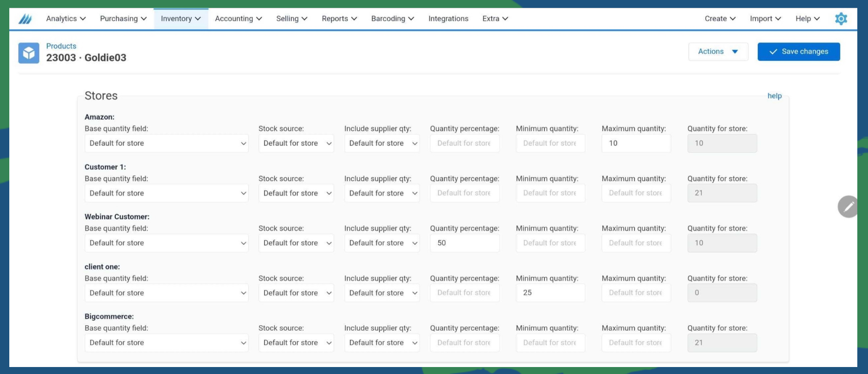Open the Inventory menu

click(x=181, y=19)
